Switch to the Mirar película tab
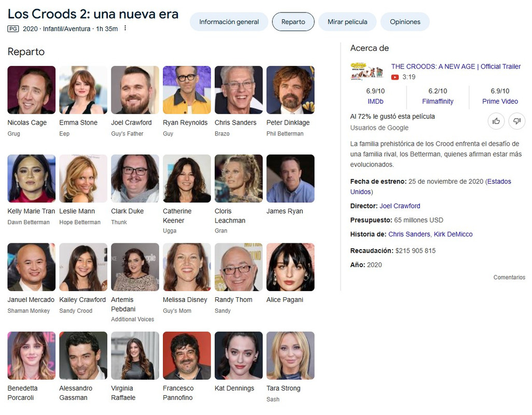Image resolution: width=532 pixels, height=415 pixels. [x=347, y=22]
